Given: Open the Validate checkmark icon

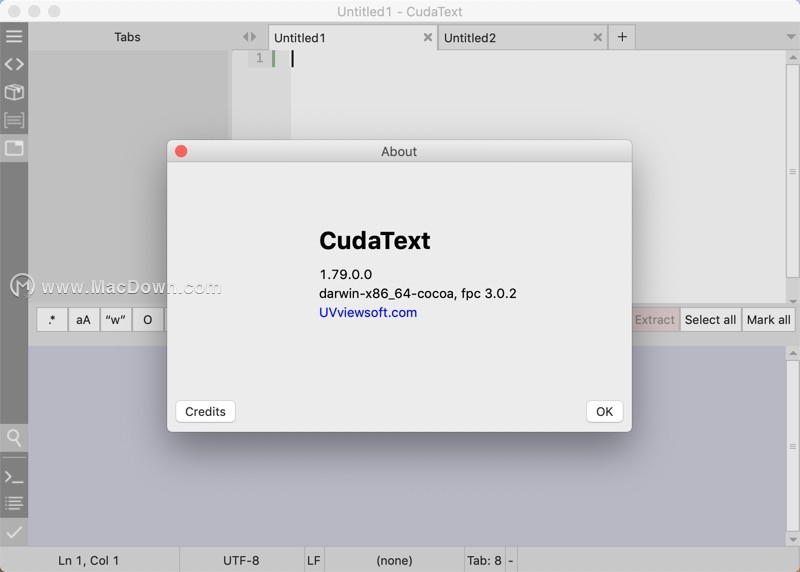Looking at the screenshot, I should (x=14, y=532).
